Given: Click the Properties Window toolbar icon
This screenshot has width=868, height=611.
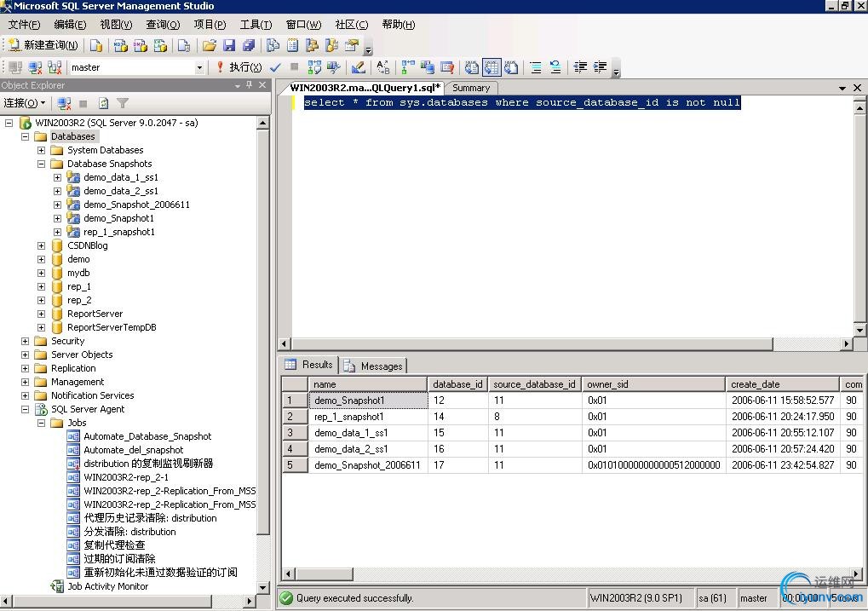Looking at the screenshot, I should pos(352,45).
